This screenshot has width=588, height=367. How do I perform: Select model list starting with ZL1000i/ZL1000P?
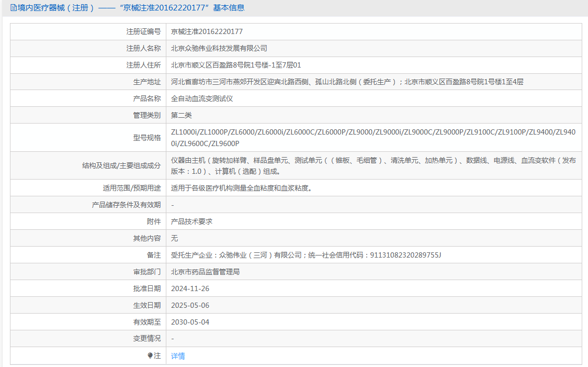[373, 138]
